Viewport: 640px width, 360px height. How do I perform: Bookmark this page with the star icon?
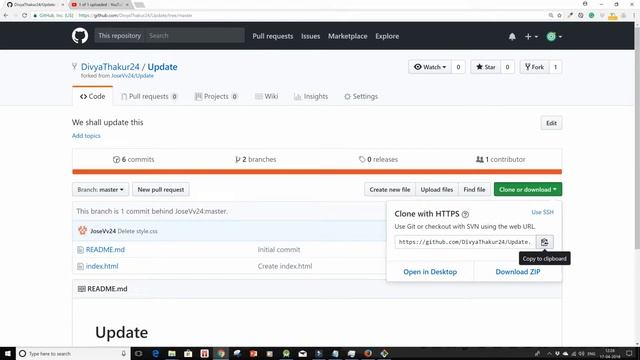[560, 16]
